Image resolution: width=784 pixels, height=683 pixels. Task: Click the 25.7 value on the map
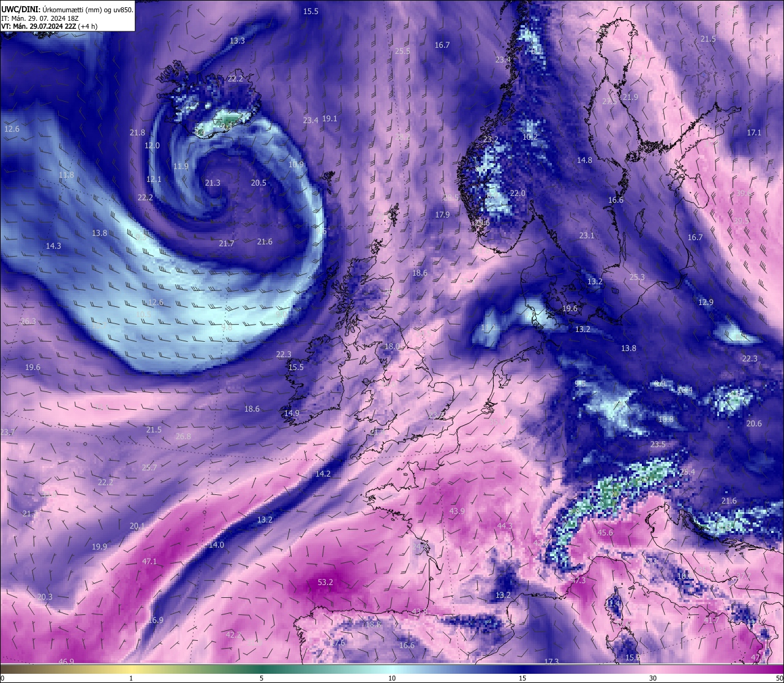coord(149,467)
